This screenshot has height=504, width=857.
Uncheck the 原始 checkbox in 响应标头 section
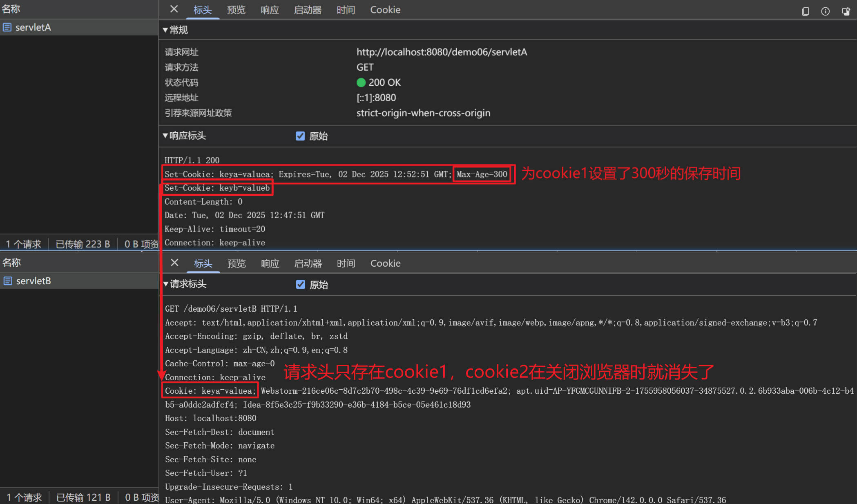click(300, 136)
